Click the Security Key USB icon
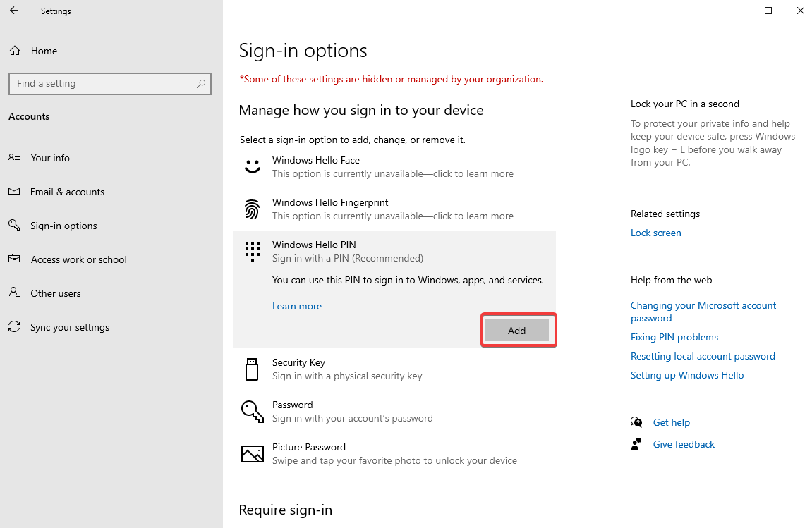The width and height of the screenshot is (812, 528). 252,369
